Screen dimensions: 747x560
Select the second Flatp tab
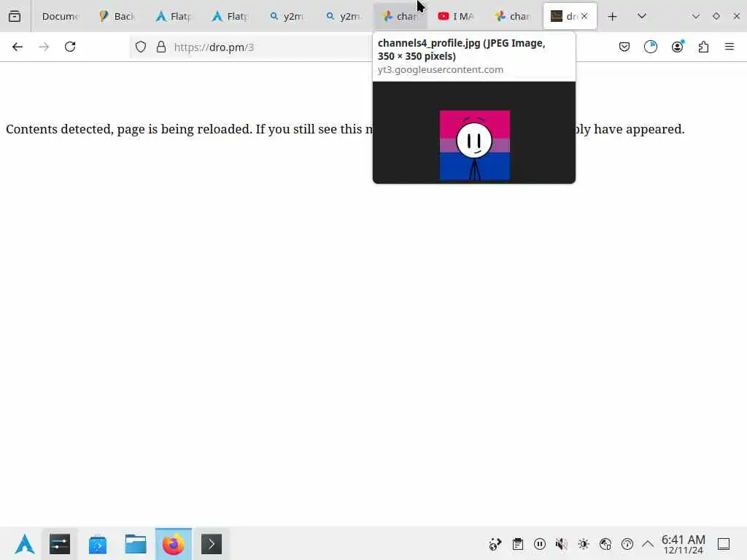click(x=230, y=16)
